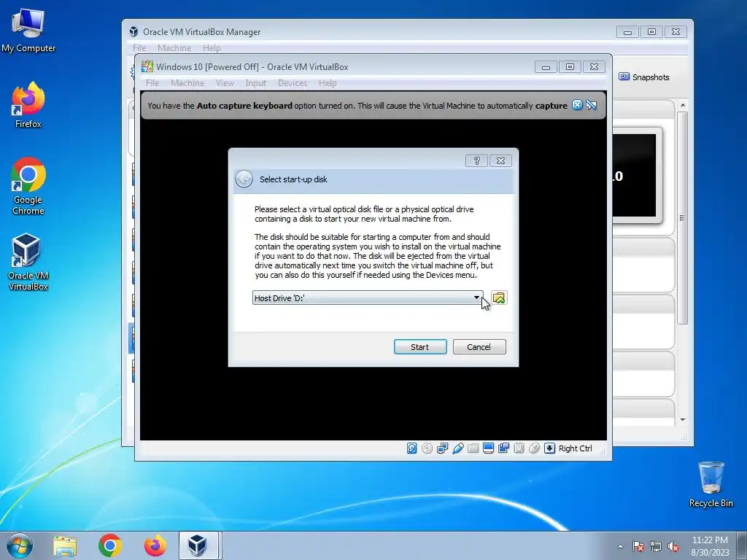Select the Recycle Bin desktop icon

point(711,484)
